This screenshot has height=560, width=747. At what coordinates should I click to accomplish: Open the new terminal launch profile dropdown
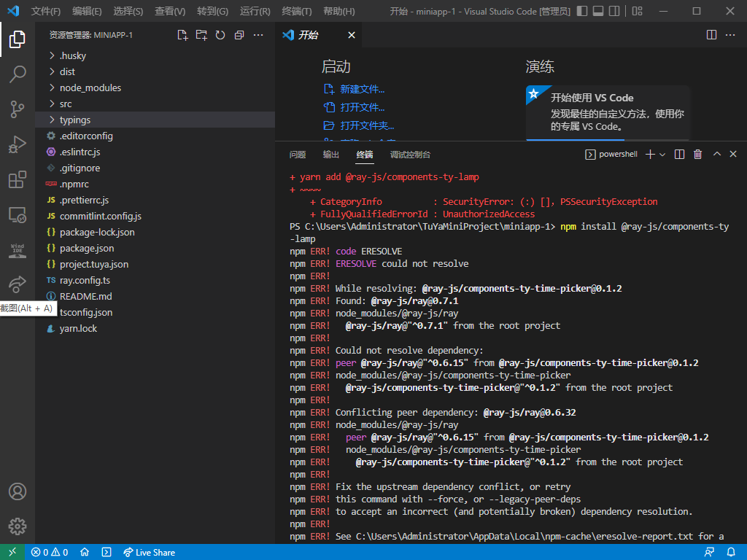[662, 155]
